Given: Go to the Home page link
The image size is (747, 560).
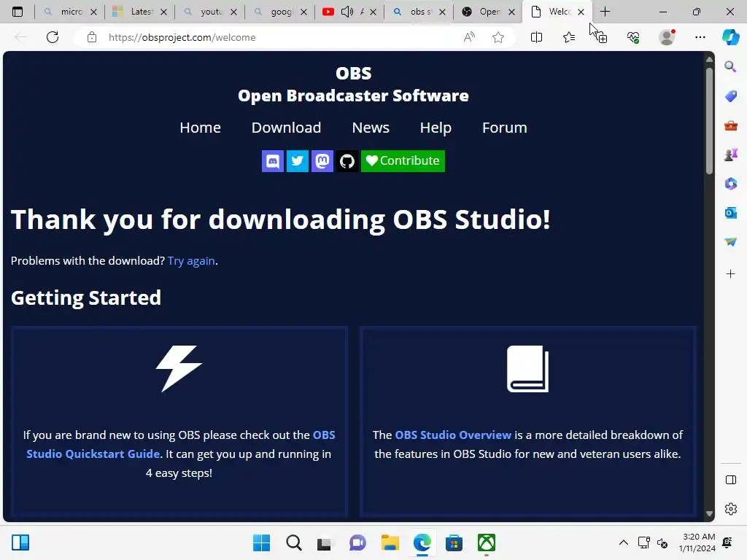Looking at the screenshot, I should (200, 128).
